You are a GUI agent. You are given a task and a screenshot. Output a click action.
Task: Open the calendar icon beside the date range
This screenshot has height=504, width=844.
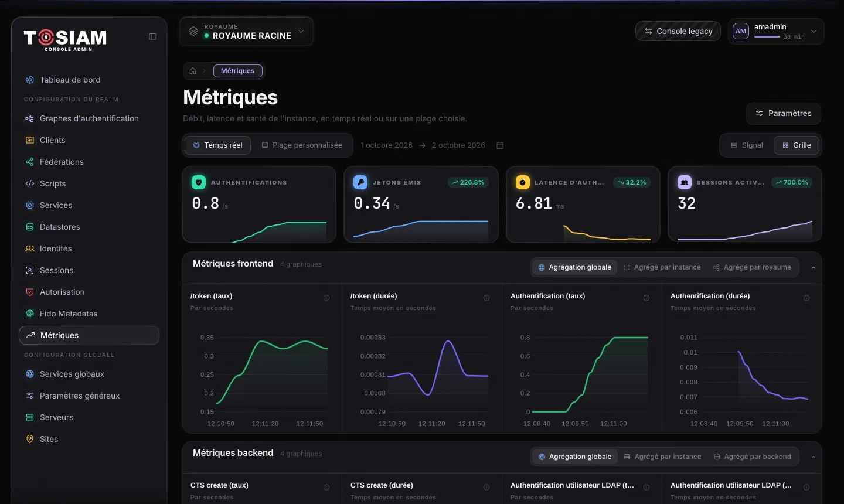click(x=500, y=145)
